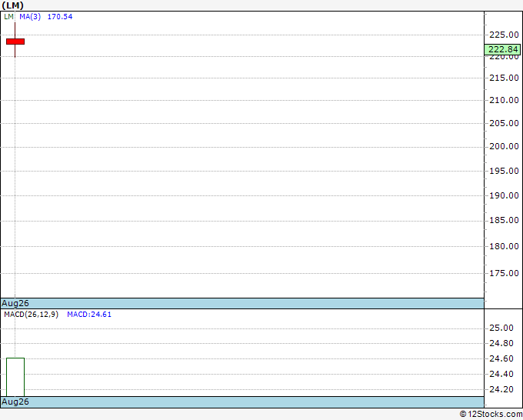523x420 pixels.
Task: Click the 215.00 price axis label
Action: tap(504, 78)
